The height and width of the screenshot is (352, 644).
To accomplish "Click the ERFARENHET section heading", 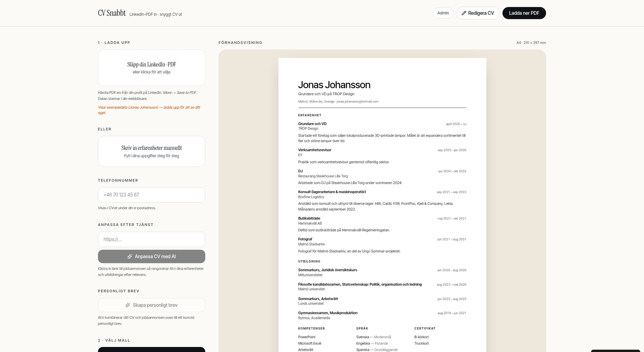I will point(310,115).
